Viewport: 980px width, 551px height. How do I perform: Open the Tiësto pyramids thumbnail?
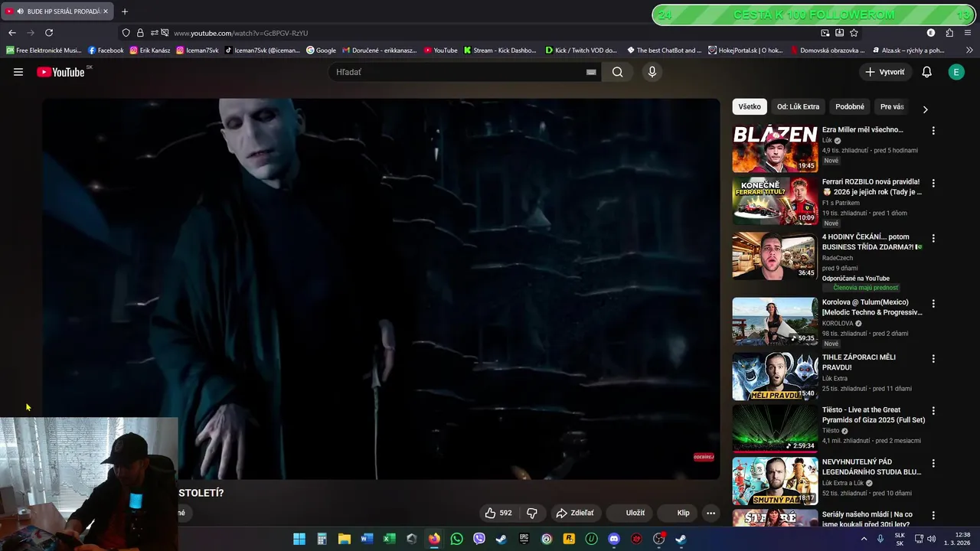[x=775, y=429]
